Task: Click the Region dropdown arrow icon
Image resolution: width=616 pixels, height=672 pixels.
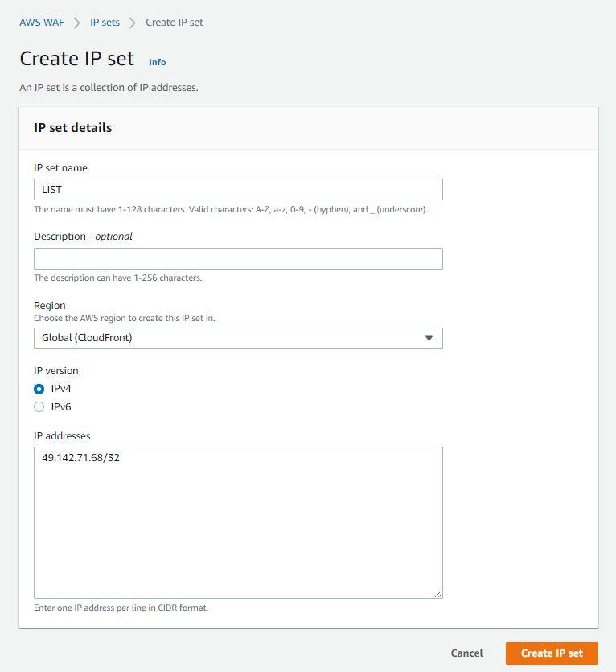Action: tap(429, 338)
